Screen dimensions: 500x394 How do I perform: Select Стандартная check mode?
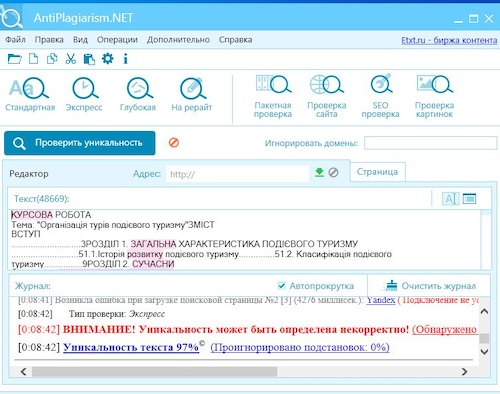click(30, 95)
